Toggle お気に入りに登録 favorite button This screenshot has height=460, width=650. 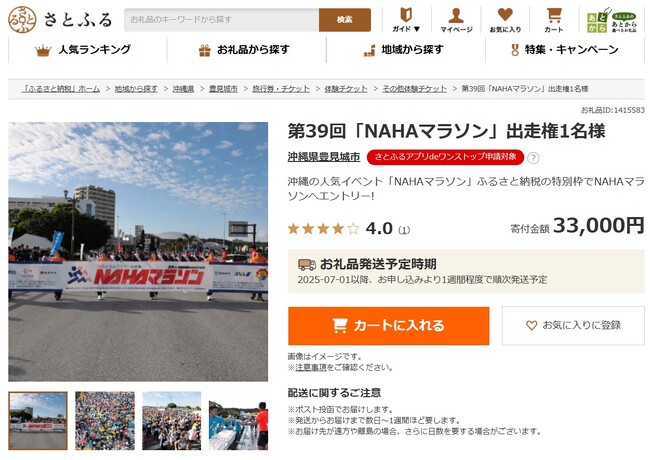tap(573, 326)
